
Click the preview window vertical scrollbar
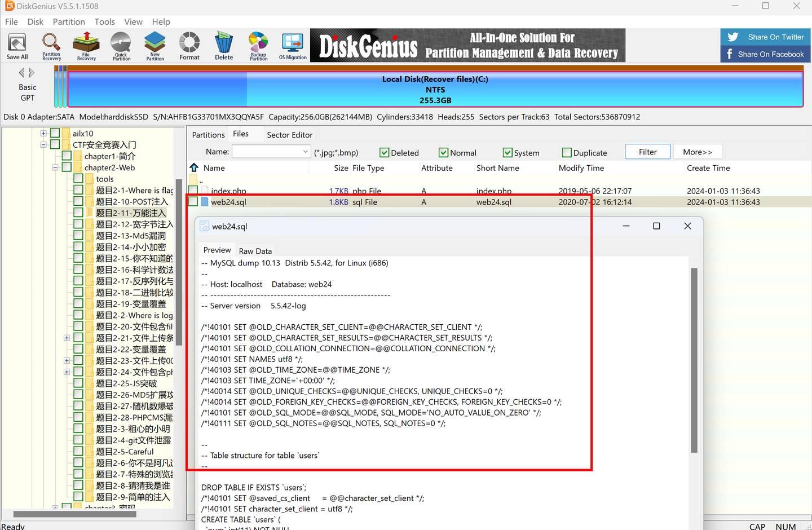pyautogui.click(x=694, y=361)
